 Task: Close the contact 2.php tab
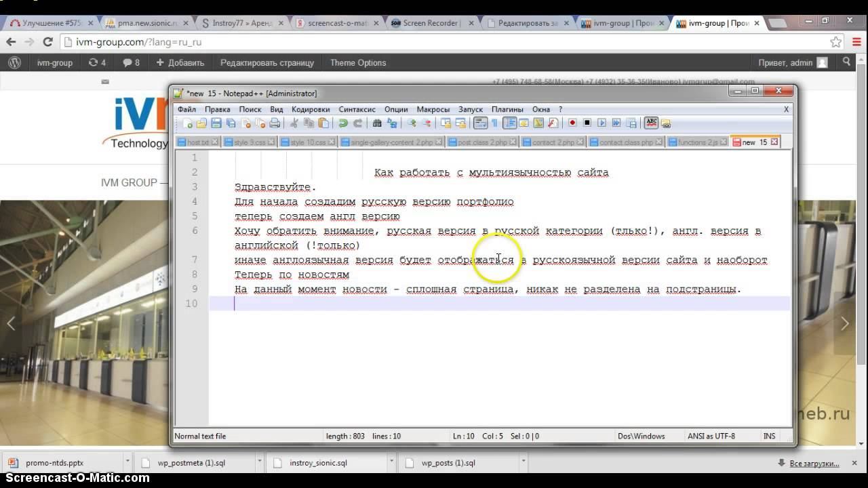581,142
